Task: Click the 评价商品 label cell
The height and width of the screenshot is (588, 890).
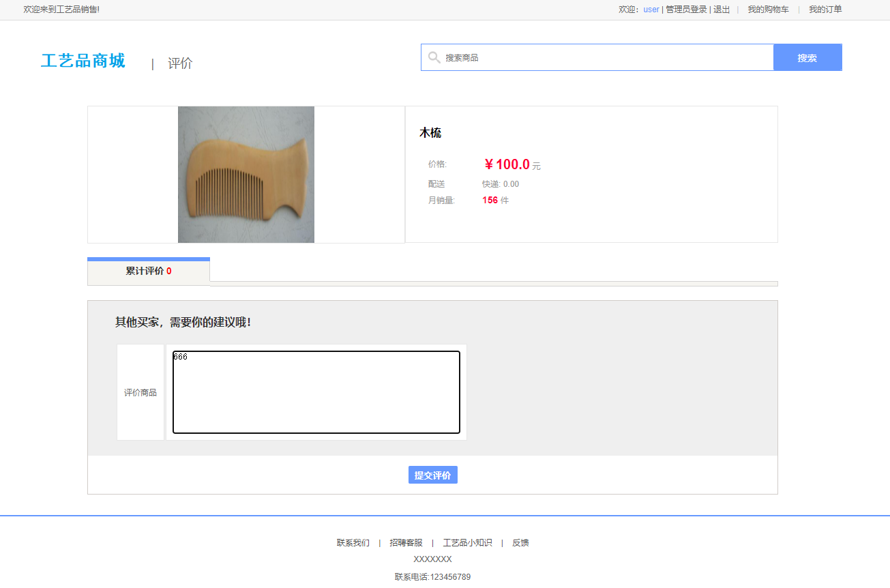Action: [140, 392]
